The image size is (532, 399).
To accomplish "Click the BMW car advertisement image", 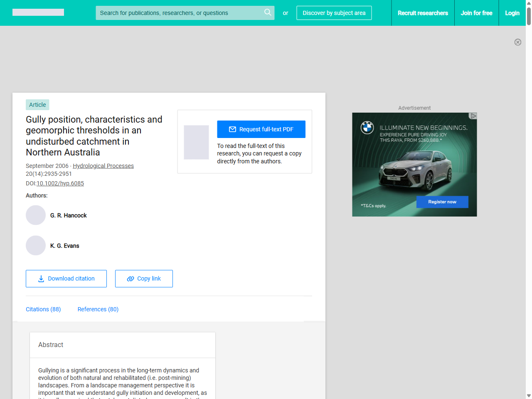I will tap(414, 165).
